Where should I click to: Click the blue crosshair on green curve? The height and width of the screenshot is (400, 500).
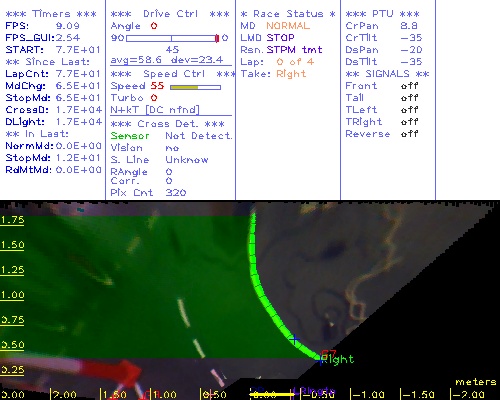(x=294, y=339)
